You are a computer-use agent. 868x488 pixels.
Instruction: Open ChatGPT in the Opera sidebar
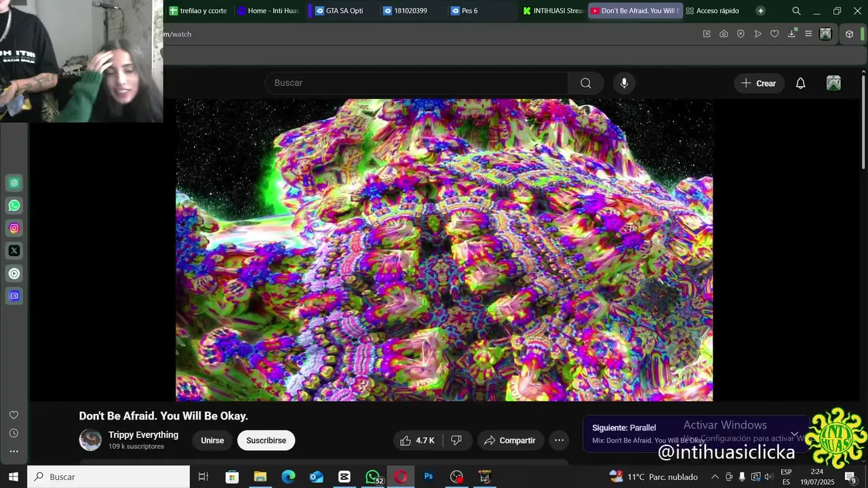(x=14, y=183)
